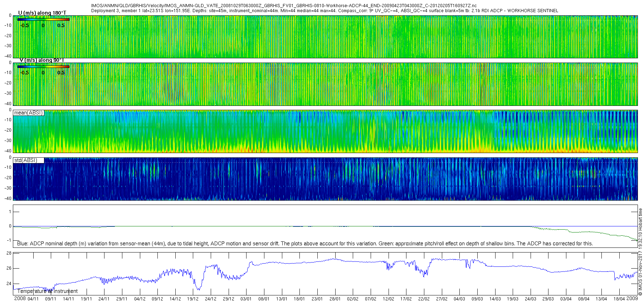Click the vertical IMOS copyright timestamp text
The image size is (644, 304).
coord(640,252)
